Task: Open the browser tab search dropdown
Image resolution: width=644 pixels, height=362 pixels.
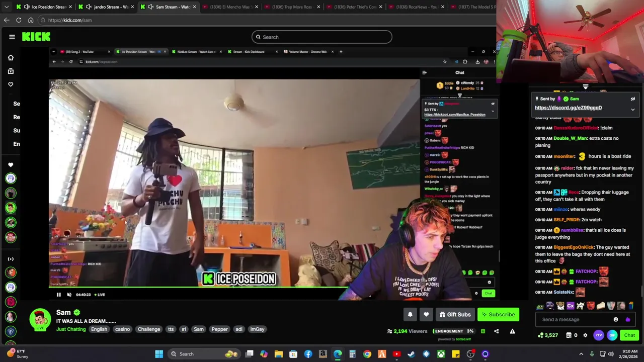Action: coord(7,7)
